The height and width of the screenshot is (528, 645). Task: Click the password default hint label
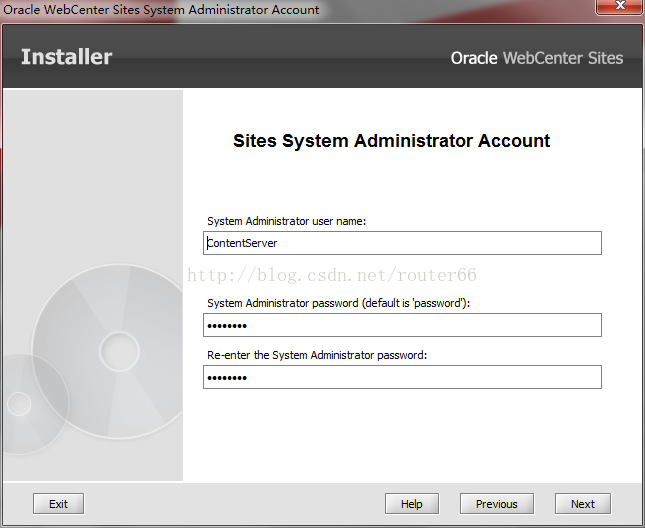338,303
